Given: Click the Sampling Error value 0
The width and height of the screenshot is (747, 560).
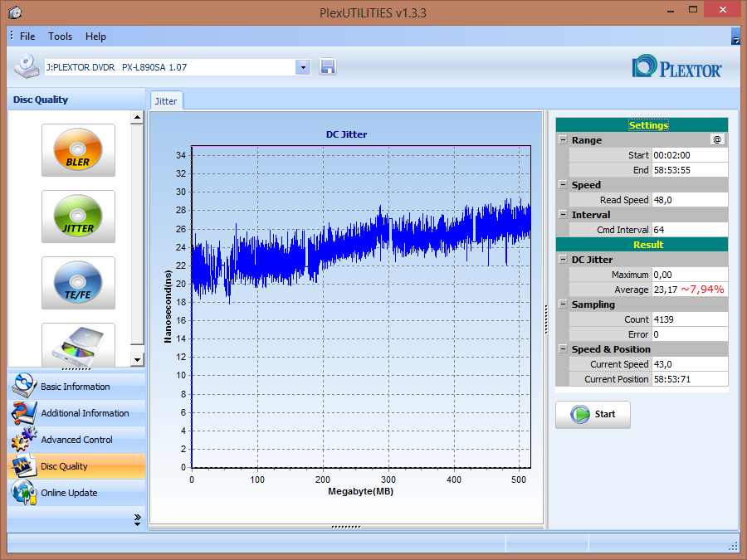Looking at the screenshot, I should coord(690,334).
